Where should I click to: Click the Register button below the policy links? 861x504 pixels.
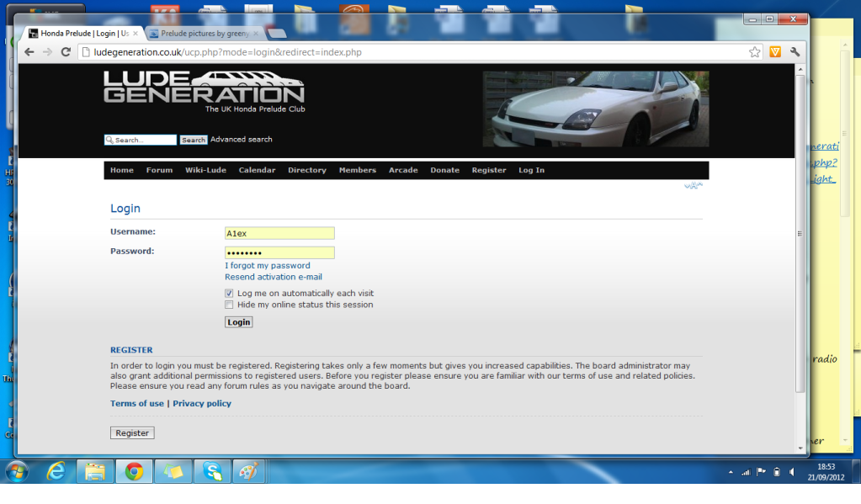point(132,433)
